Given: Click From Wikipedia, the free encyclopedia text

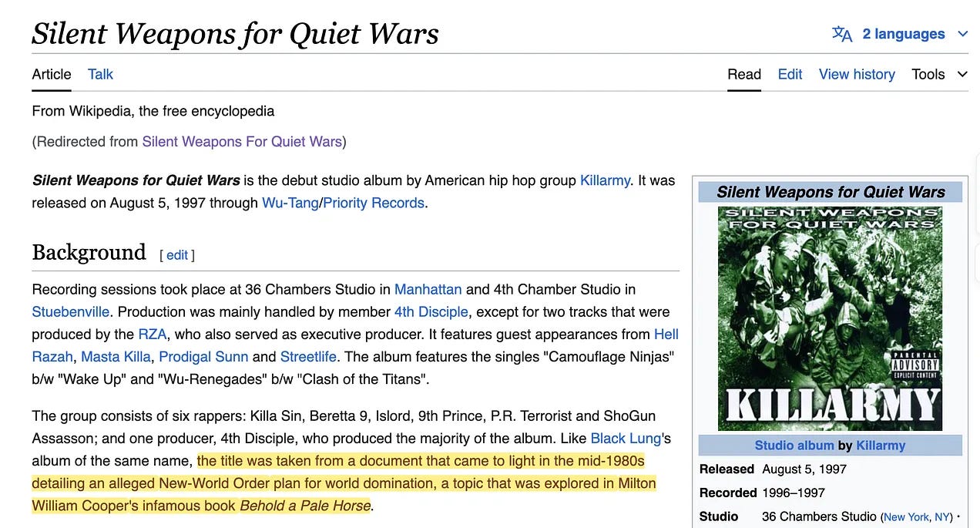Looking at the screenshot, I should coord(153,111).
